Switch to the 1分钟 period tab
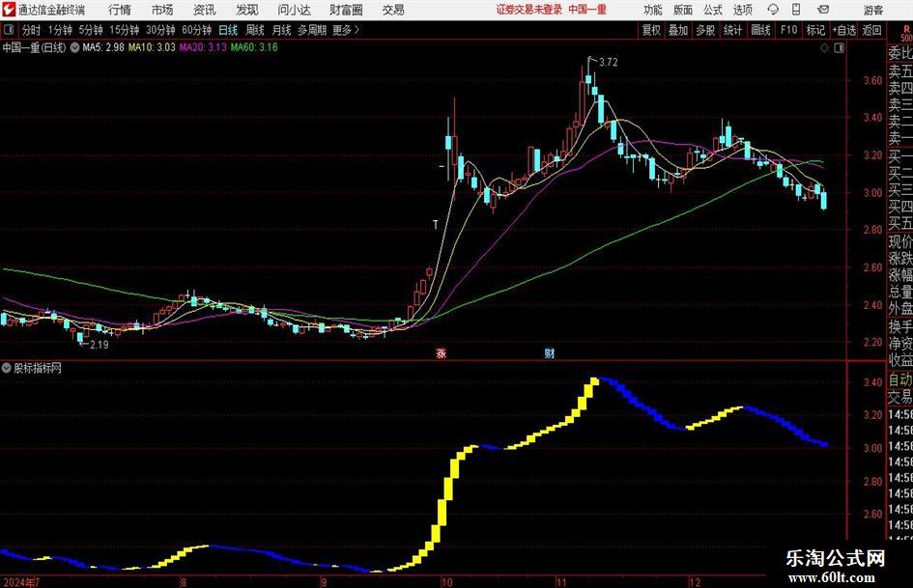 (x=60, y=30)
